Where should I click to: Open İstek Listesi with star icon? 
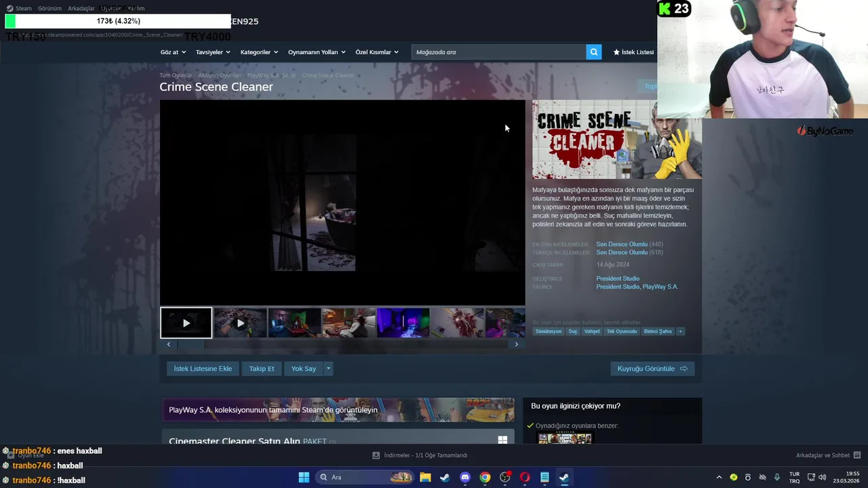633,52
